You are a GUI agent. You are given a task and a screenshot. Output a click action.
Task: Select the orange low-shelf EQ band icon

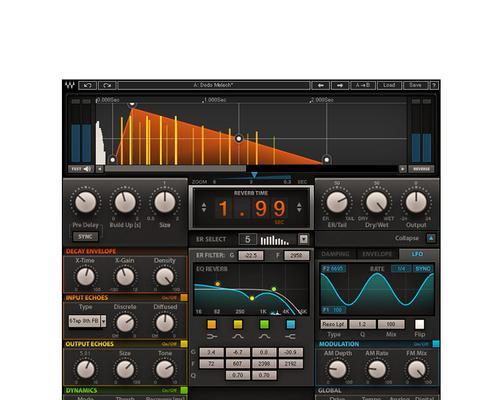point(212,324)
